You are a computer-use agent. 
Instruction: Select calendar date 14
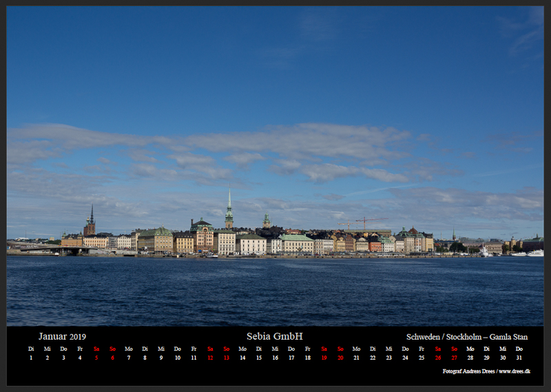point(242,358)
